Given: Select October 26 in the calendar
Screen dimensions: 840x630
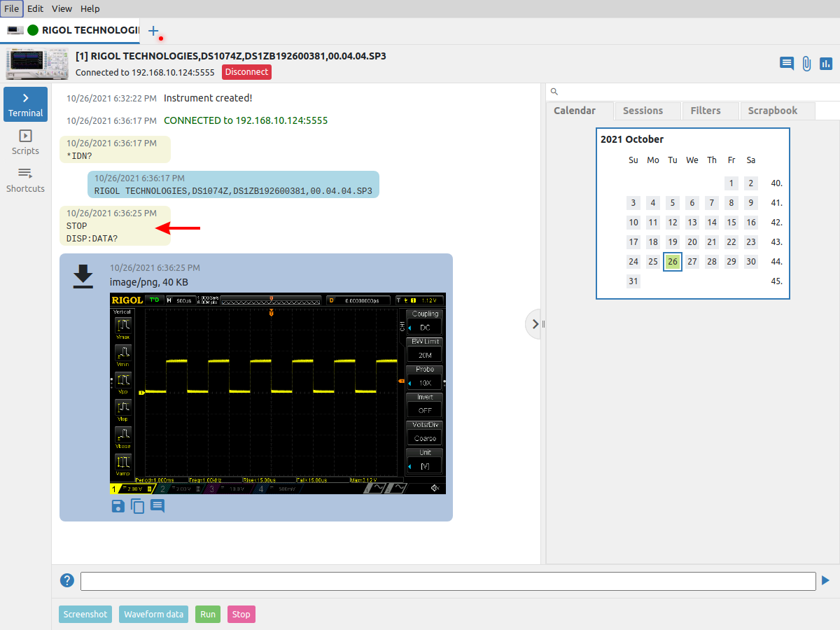Looking at the screenshot, I should (673, 262).
